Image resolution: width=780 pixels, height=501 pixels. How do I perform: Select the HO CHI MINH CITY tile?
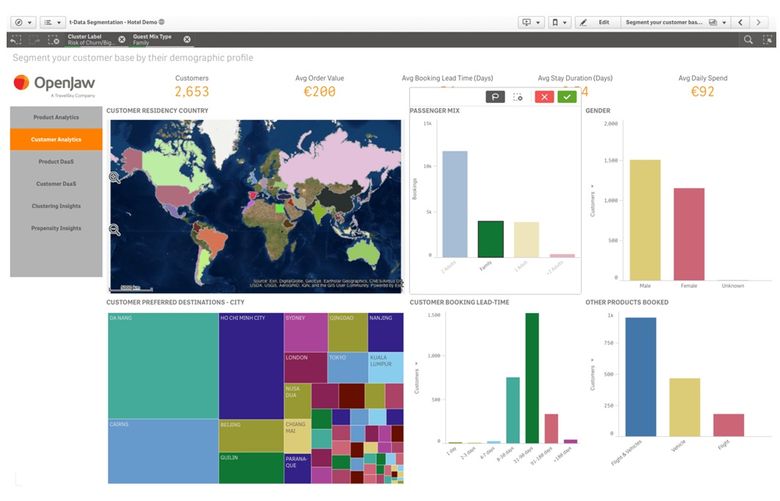(251, 366)
